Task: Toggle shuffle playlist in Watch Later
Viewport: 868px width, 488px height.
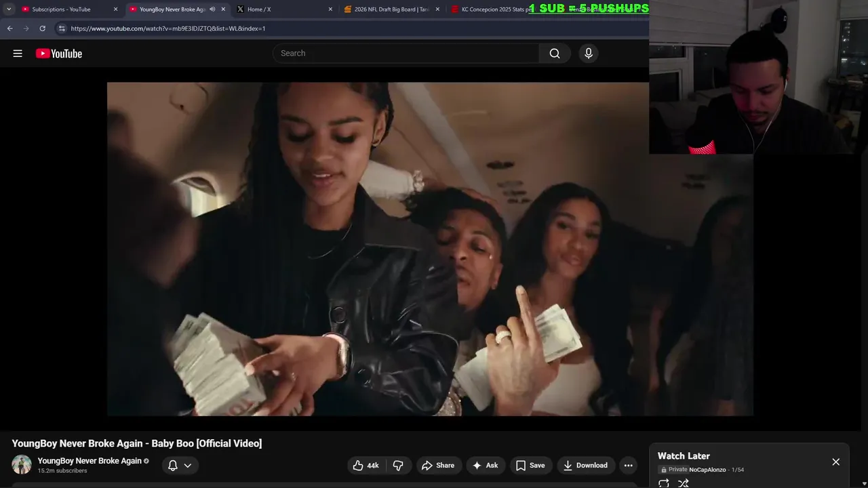Action: click(684, 483)
